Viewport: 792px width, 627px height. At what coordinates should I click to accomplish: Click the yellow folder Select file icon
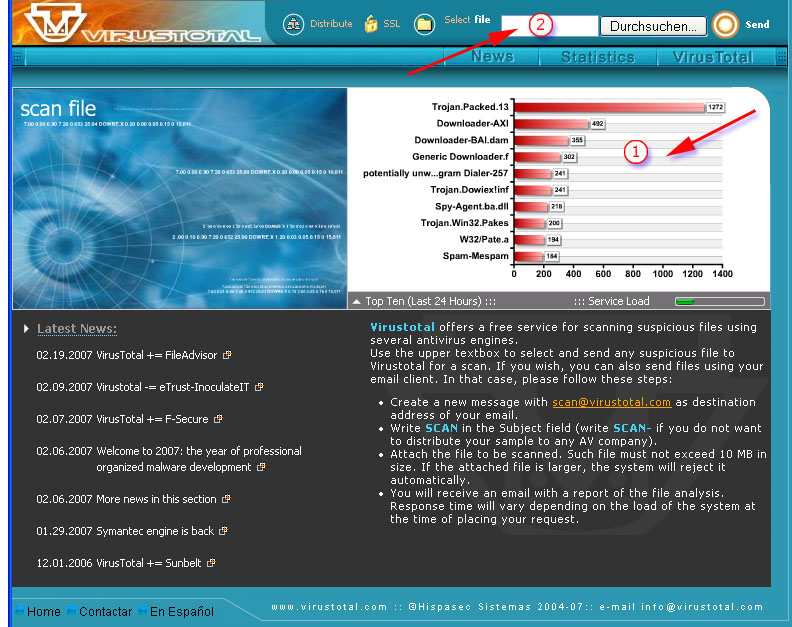(424, 24)
